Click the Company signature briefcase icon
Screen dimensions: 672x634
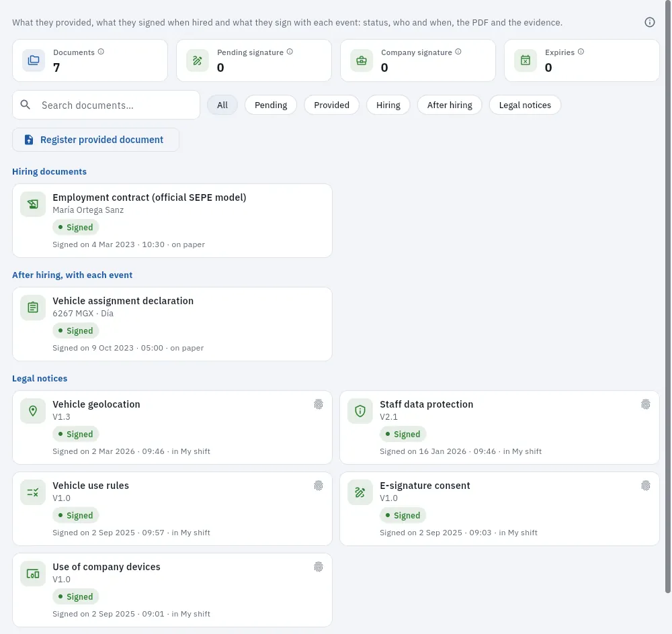coord(362,60)
